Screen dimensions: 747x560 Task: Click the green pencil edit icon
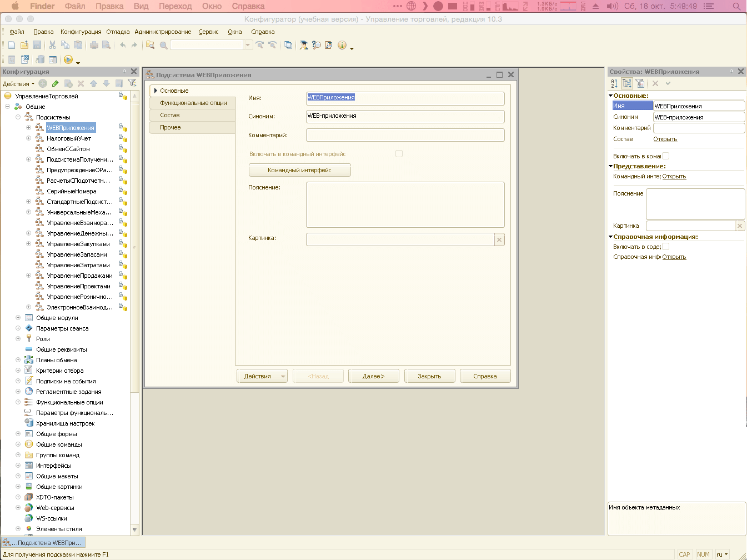(55, 83)
